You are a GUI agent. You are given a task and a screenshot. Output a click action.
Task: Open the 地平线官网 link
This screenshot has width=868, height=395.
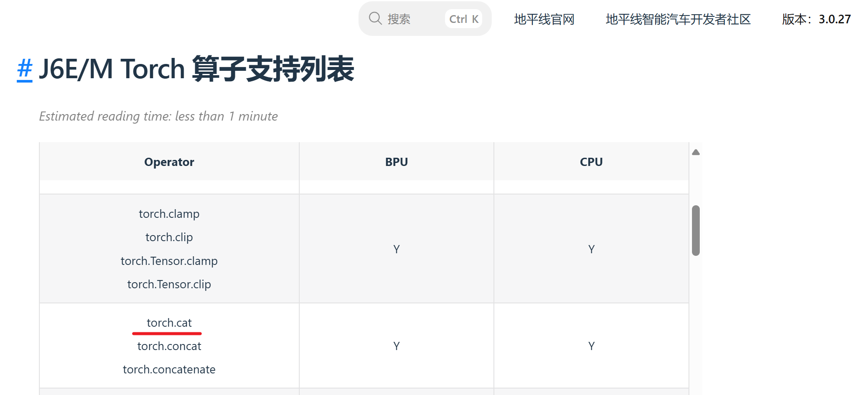click(x=544, y=19)
